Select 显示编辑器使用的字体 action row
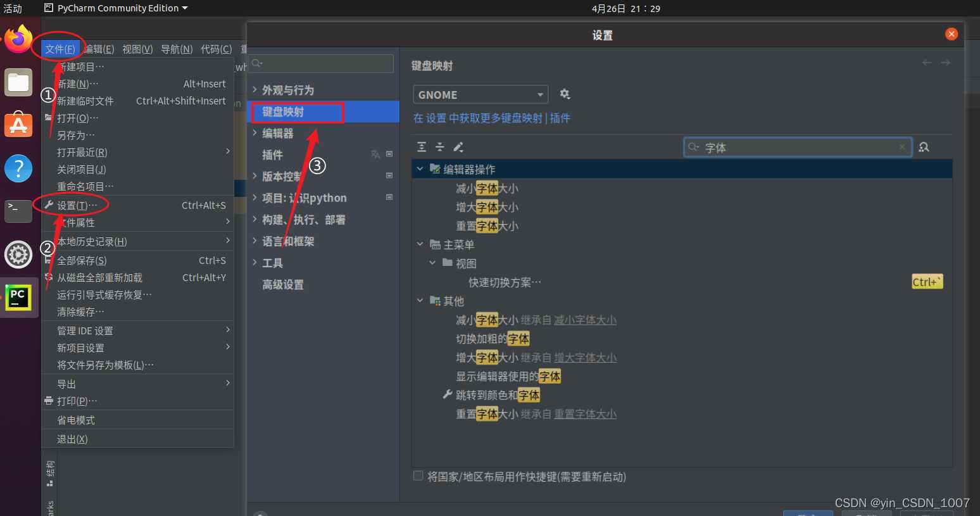This screenshot has width=980, height=516. click(x=682, y=376)
